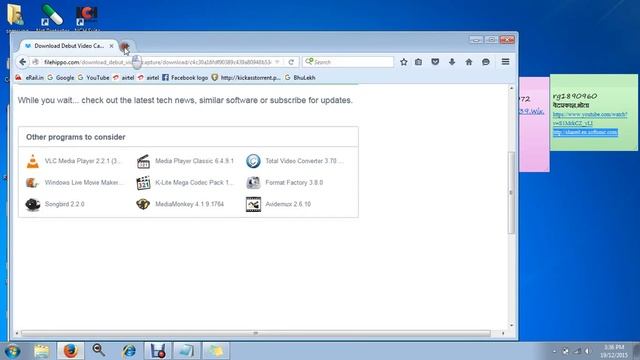
Task: Click the Avidemux icon
Action: (253, 204)
